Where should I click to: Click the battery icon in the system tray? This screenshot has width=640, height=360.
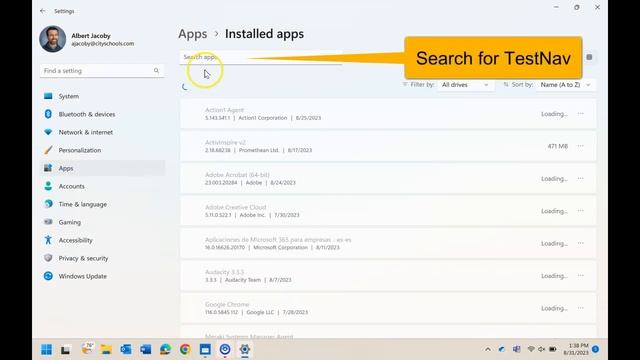(553, 349)
